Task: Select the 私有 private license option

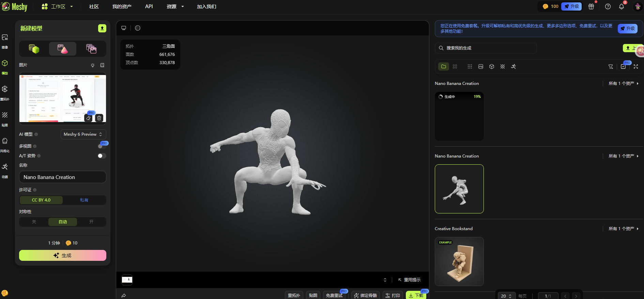Action: (x=84, y=200)
